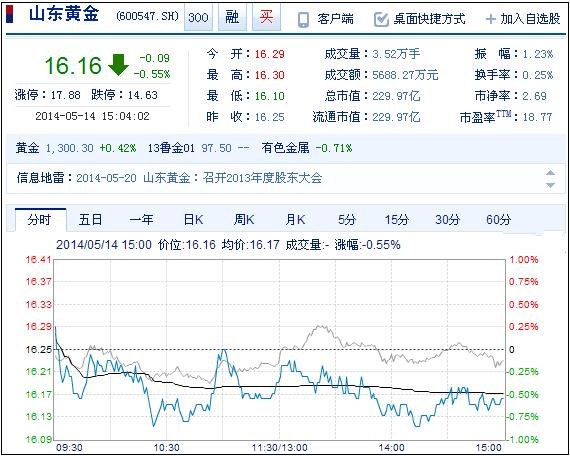Click the 跌停 limit-down price 14.63

click(x=142, y=96)
